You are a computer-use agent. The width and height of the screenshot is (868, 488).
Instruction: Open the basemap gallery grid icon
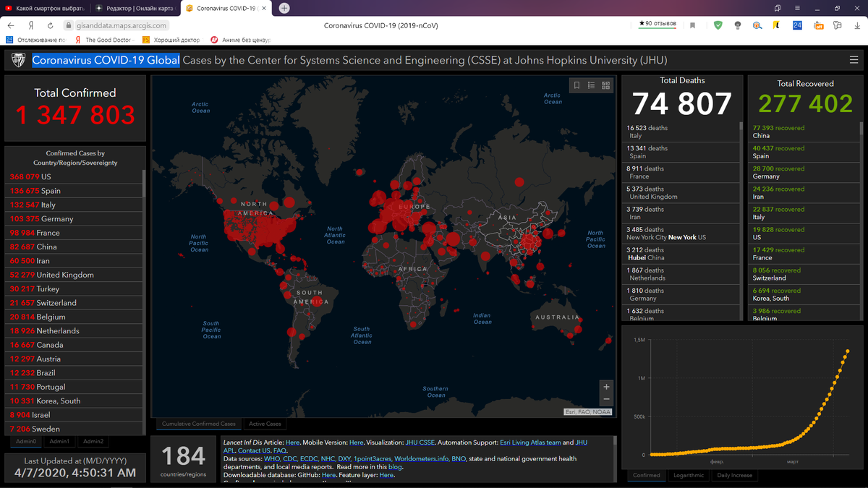click(x=606, y=85)
